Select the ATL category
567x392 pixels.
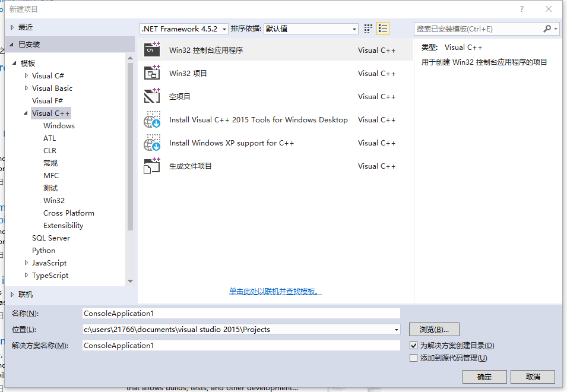[x=49, y=138]
